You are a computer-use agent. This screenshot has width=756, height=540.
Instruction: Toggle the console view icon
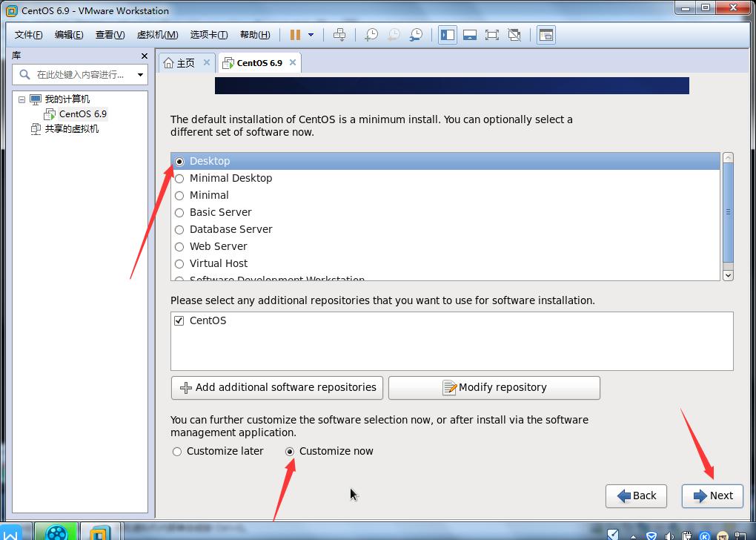[x=546, y=35]
